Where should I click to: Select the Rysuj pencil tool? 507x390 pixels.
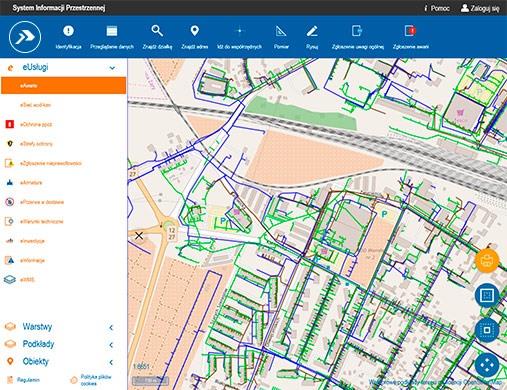(312, 37)
